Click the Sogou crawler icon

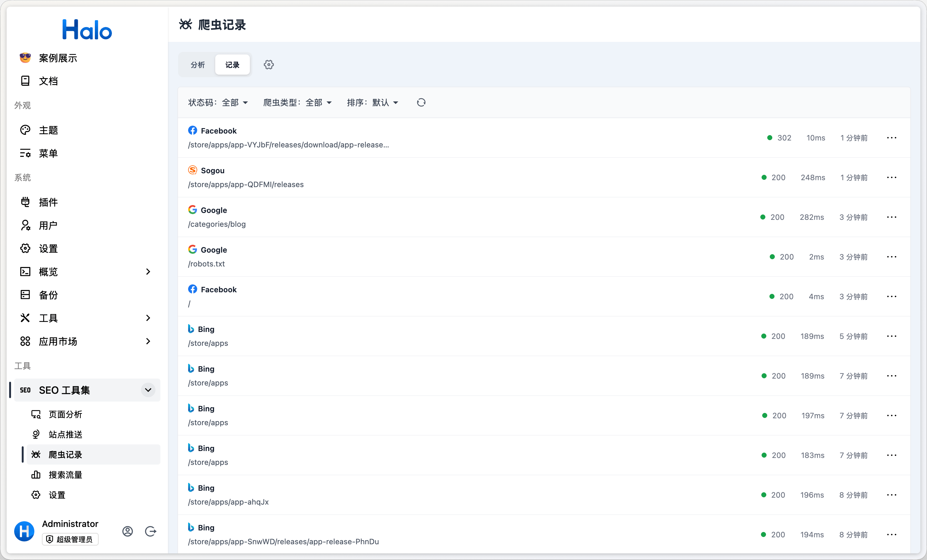(x=193, y=170)
